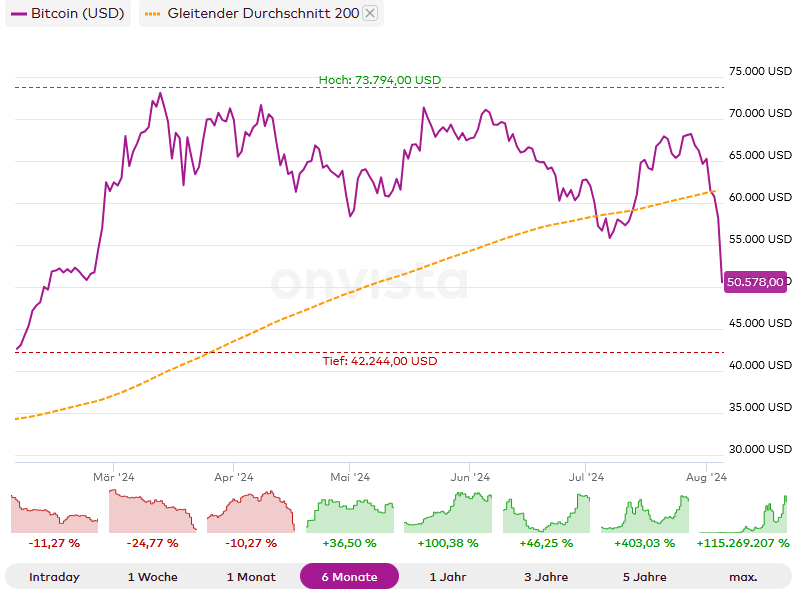Click the +100,38 % mini chart

tap(447, 514)
